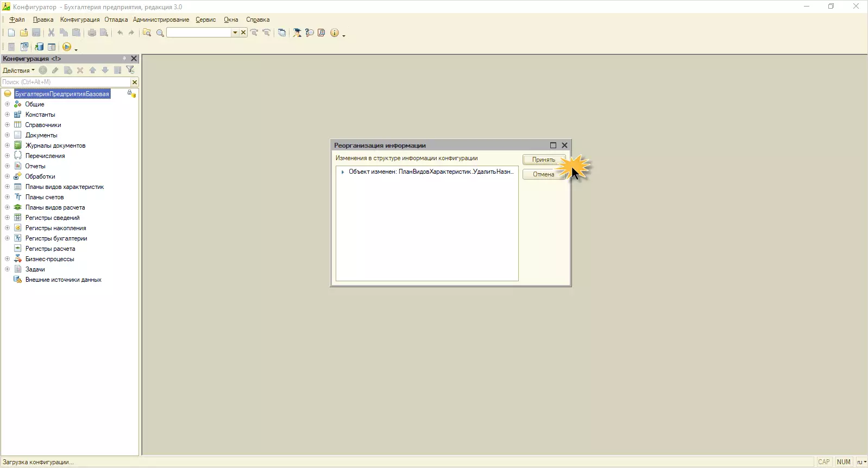Expand the Общие tree node

point(7,104)
